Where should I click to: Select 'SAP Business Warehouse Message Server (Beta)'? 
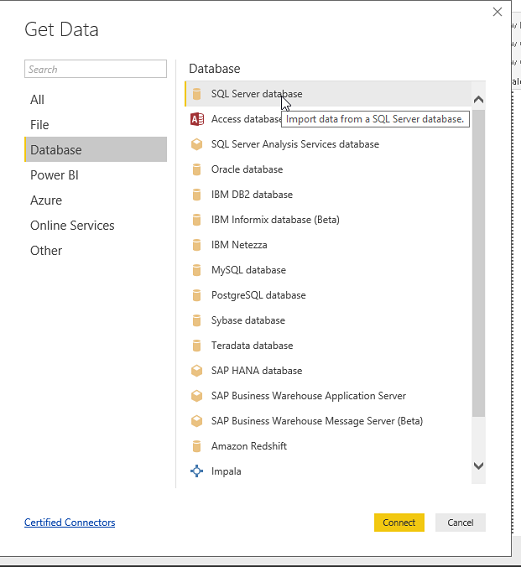328,421
